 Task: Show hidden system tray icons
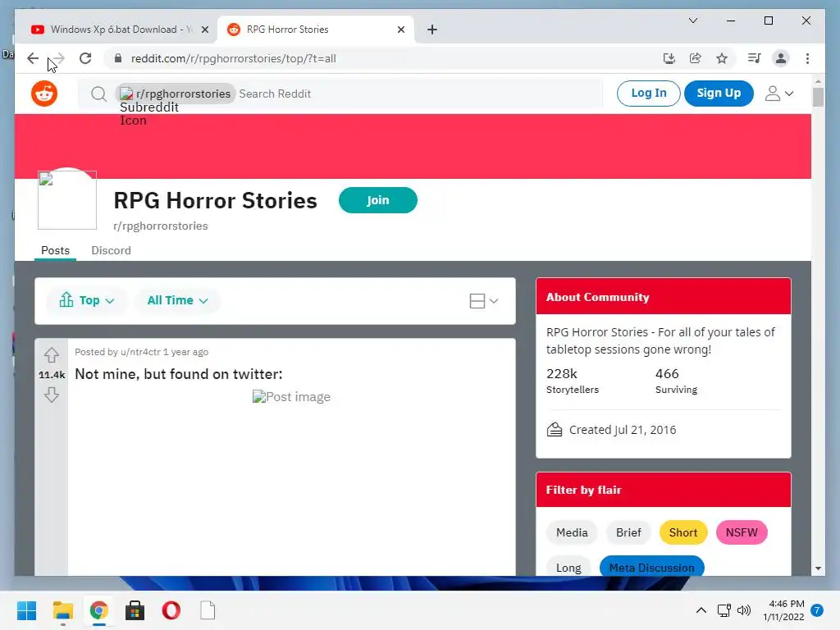pyautogui.click(x=701, y=610)
